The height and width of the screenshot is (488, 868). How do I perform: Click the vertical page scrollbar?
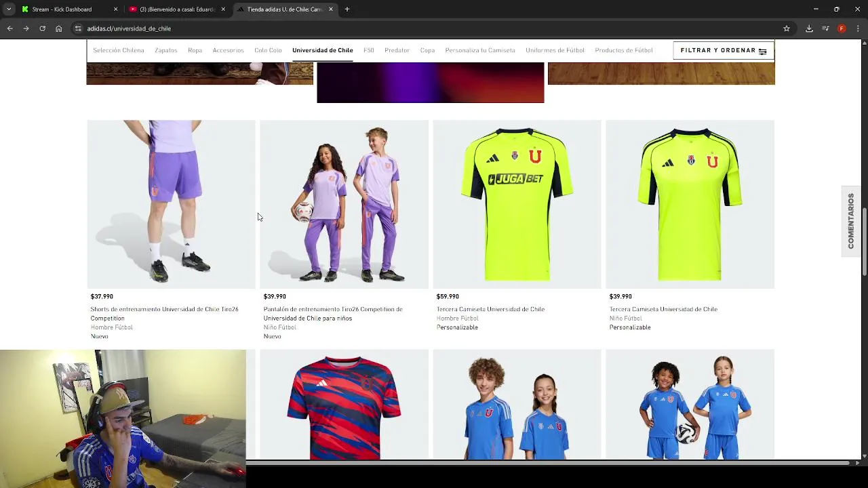(865, 243)
